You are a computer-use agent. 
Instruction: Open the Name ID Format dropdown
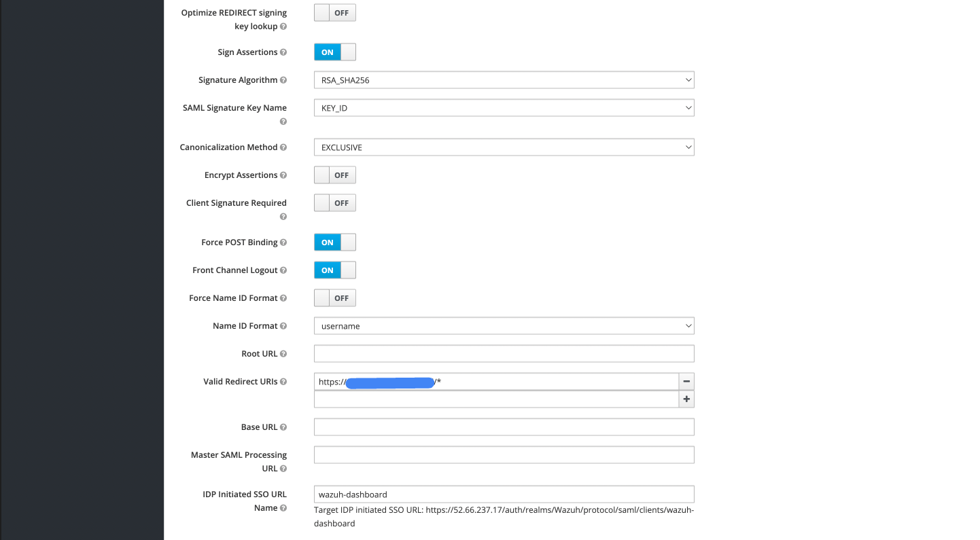pyautogui.click(x=504, y=326)
